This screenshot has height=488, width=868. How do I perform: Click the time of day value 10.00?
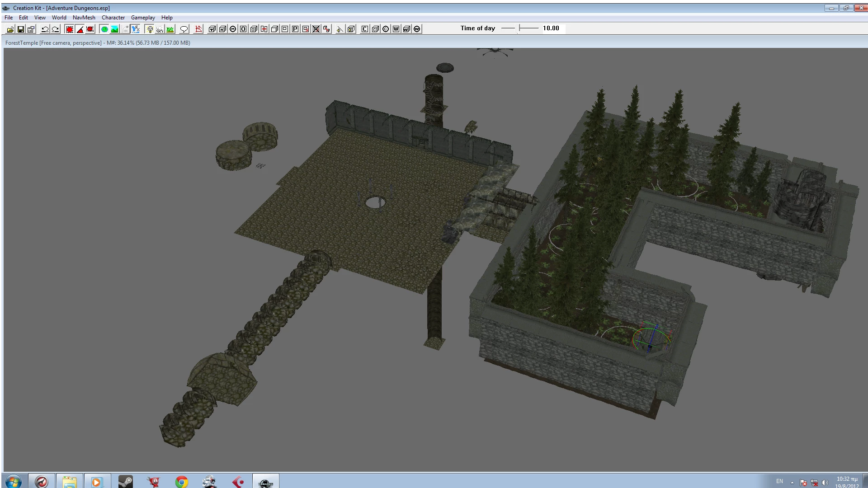pos(551,28)
